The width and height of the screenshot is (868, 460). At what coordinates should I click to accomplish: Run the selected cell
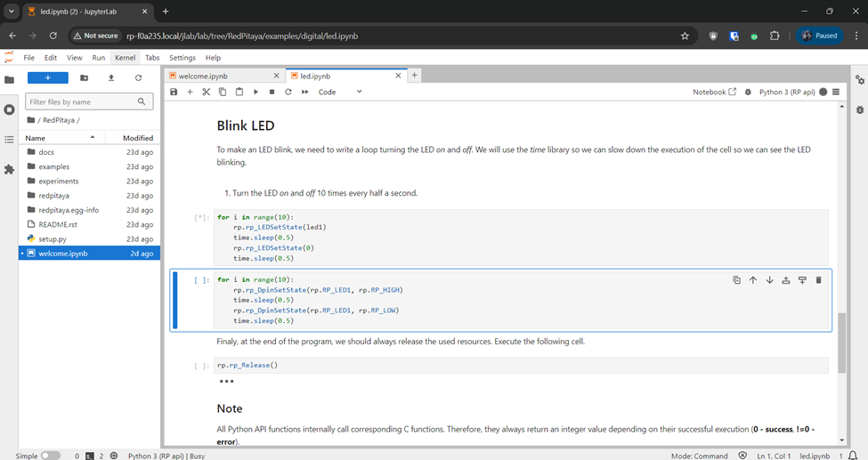coord(256,92)
